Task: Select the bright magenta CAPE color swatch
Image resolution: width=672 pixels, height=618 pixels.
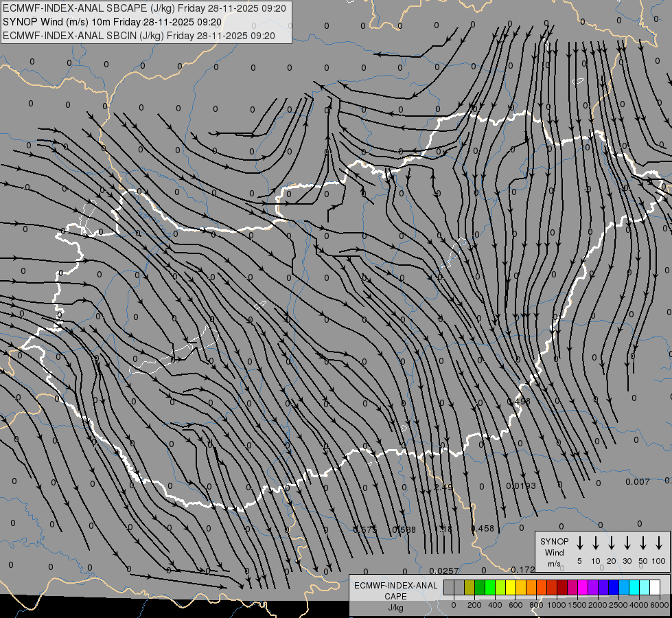Action: (583, 588)
